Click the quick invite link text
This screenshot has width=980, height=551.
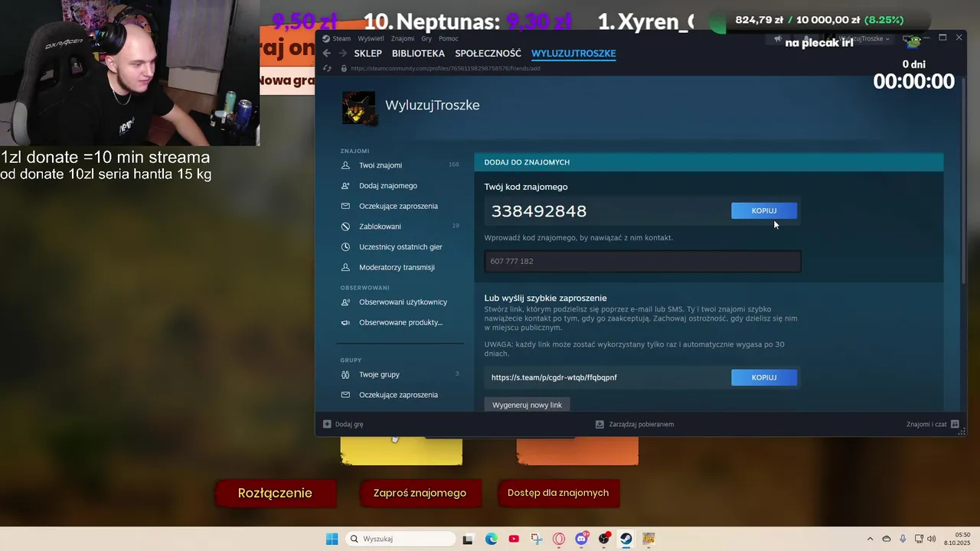coord(554,377)
